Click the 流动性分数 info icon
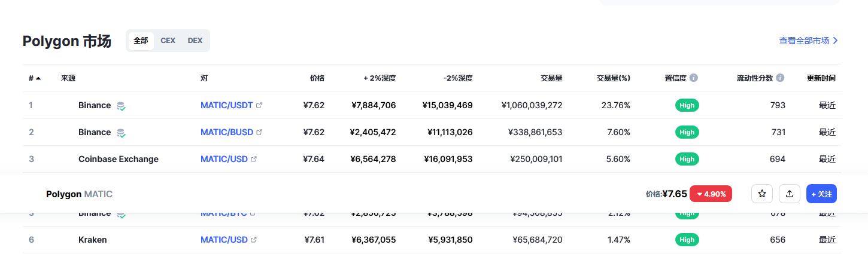The height and width of the screenshot is (257, 868). pyautogui.click(x=780, y=78)
